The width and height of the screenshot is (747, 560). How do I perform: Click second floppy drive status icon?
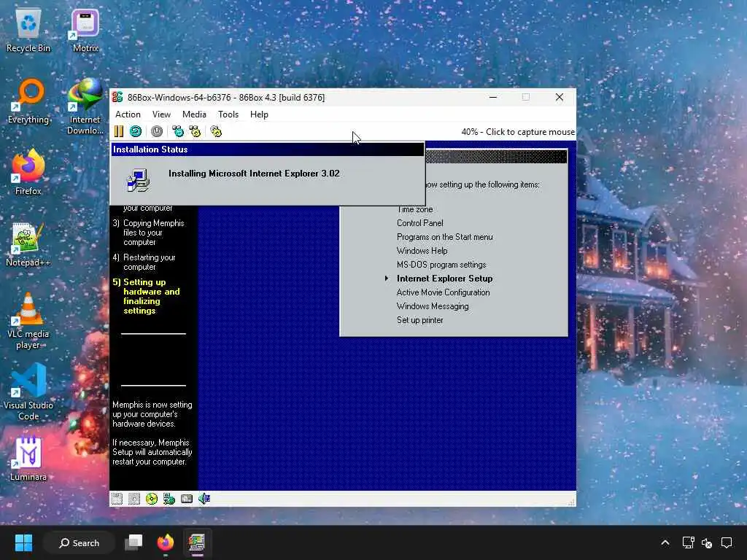(134, 499)
